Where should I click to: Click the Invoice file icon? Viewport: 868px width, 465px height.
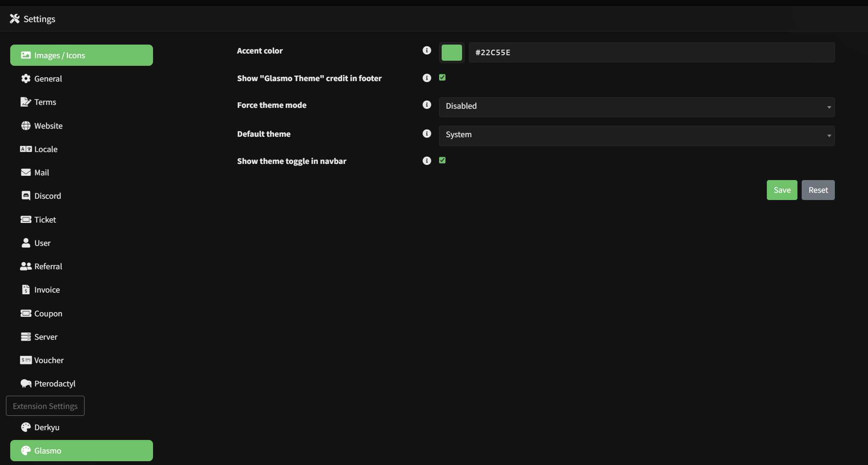tap(26, 290)
